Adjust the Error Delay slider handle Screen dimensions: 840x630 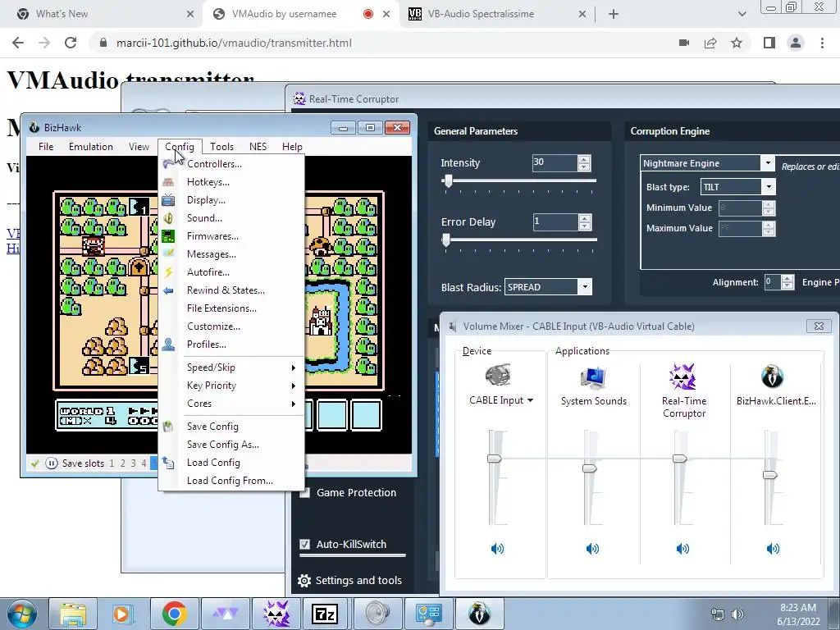click(x=446, y=240)
